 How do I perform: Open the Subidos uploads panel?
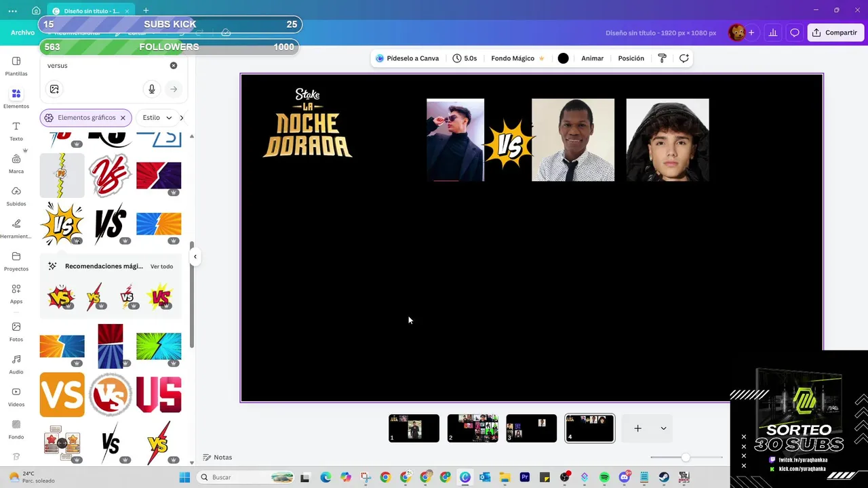16,196
